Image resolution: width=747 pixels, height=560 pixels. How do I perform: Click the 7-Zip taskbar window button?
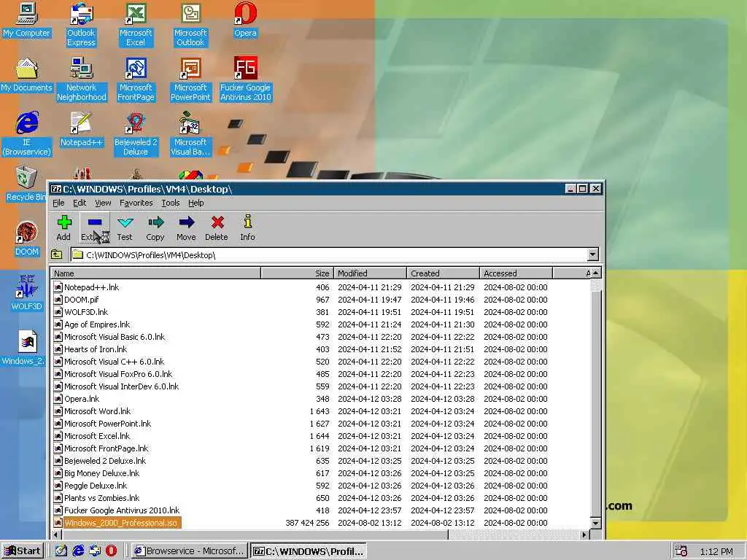pos(309,551)
